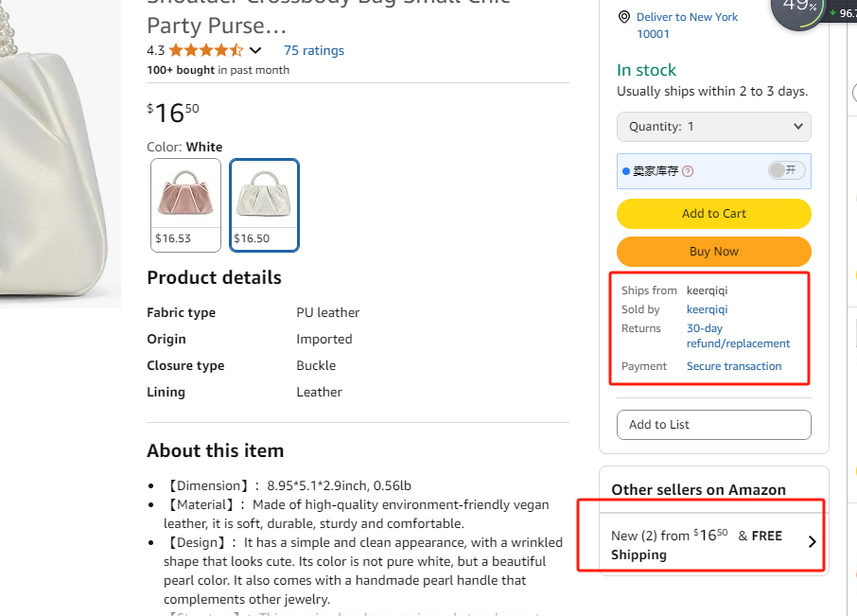The image size is (857, 616).
Task: Click the help icon beside 卖家库存
Action: pos(688,171)
